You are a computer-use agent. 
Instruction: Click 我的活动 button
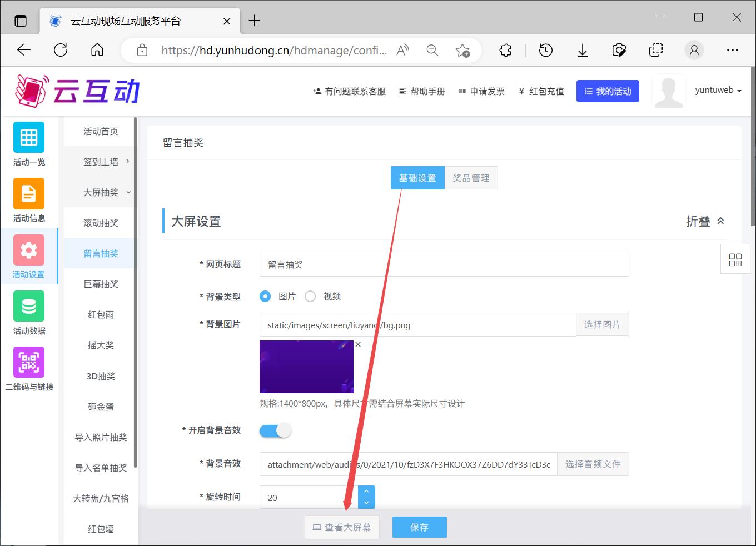coord(608,91)
